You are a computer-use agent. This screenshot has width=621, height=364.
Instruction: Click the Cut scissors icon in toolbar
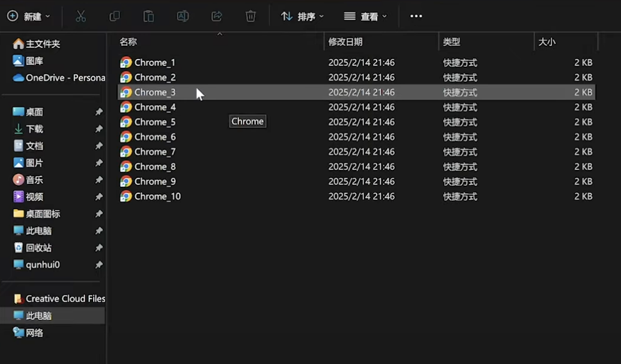click(80, 16)
